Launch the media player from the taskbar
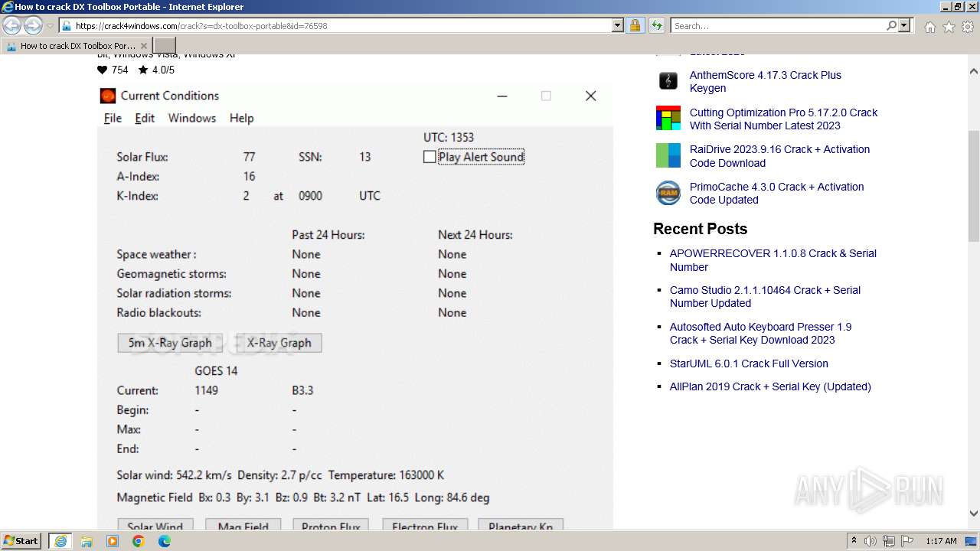Viewport: 980px width, 551px height. [x=113, y=541]
